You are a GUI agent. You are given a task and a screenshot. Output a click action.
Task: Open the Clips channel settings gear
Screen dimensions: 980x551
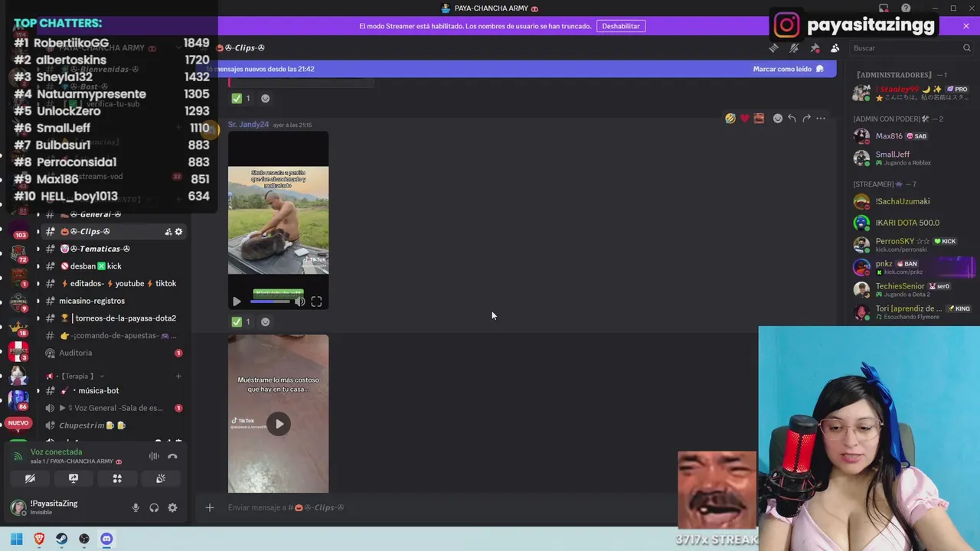[x=179, y=232]
